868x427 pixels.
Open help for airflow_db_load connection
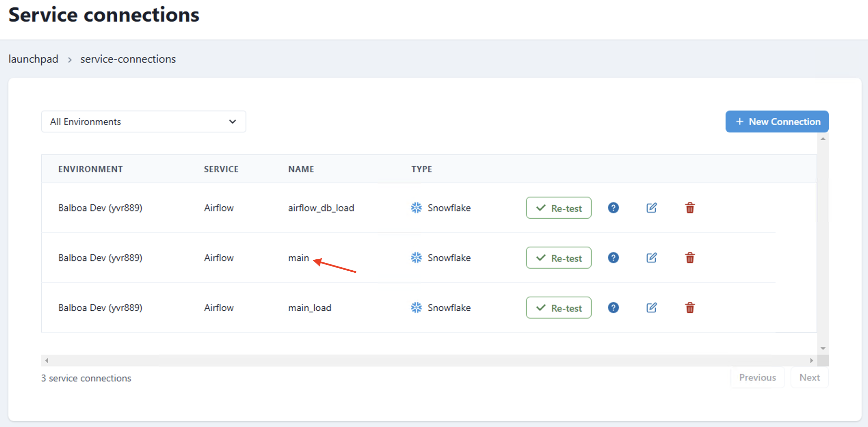point(613,208)
